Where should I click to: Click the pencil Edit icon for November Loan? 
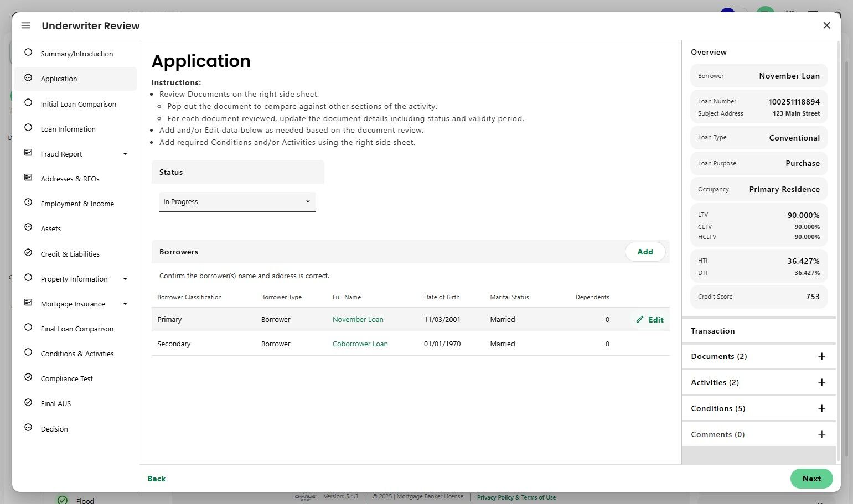point(640,320)
